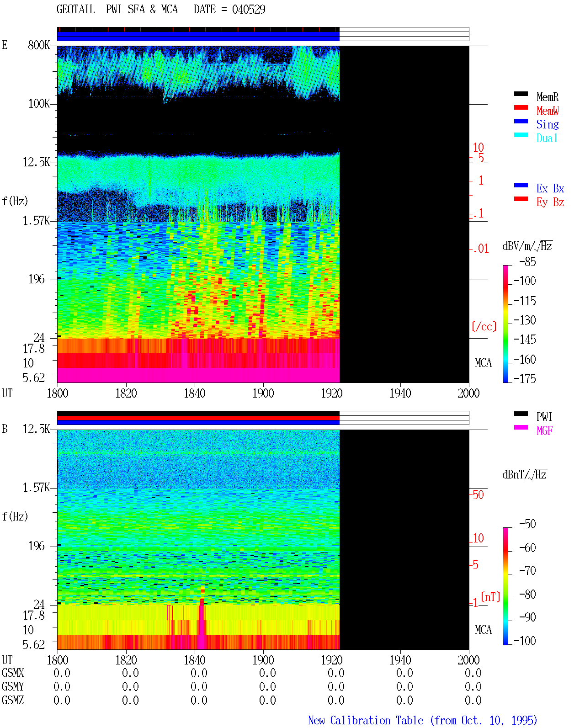This screenshot has width=585, height=728.
Task: Click the 'B' panel label
Action: pyautogui.click(x=5, y=429)
